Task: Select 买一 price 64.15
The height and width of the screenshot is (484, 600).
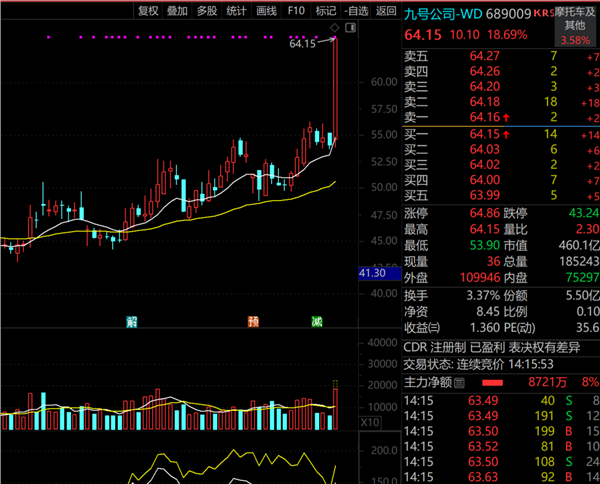Action: click(x=484, y=134)
